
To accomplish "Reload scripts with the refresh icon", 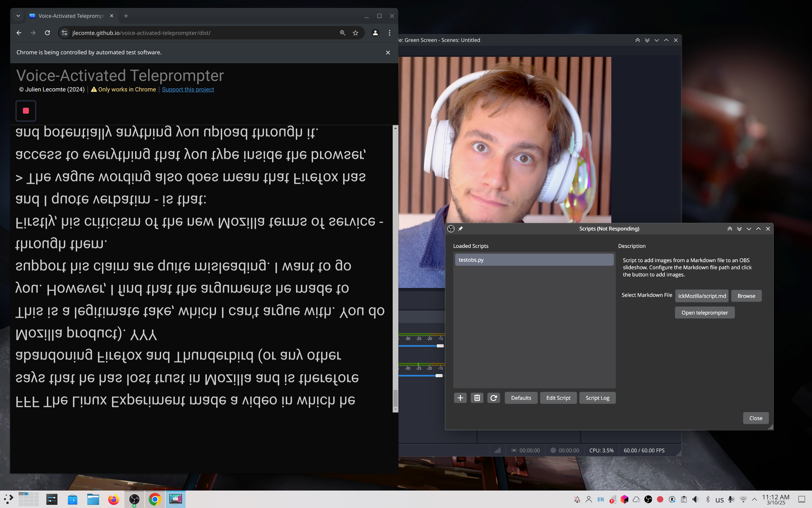I will tap(494, 398).
